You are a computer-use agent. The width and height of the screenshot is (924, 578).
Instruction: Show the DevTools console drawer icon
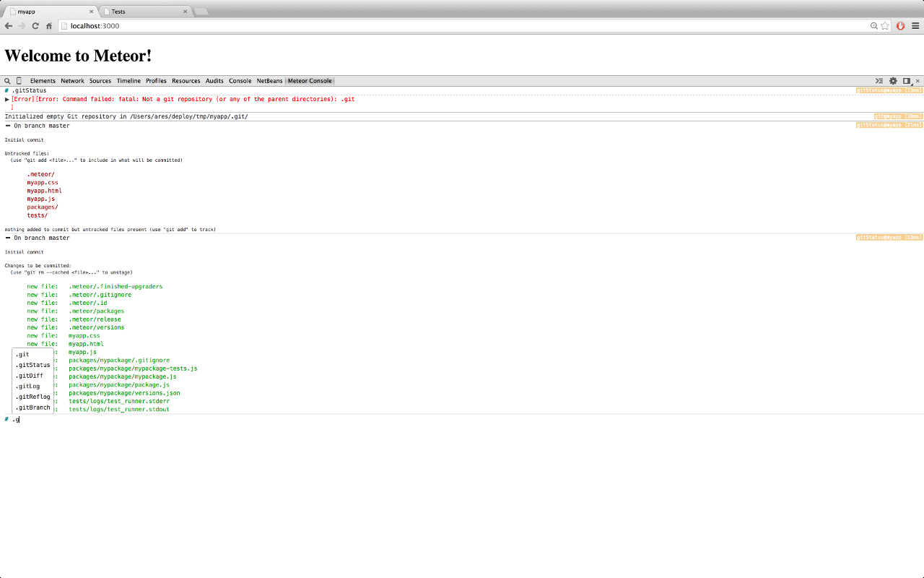coord(879,81)
